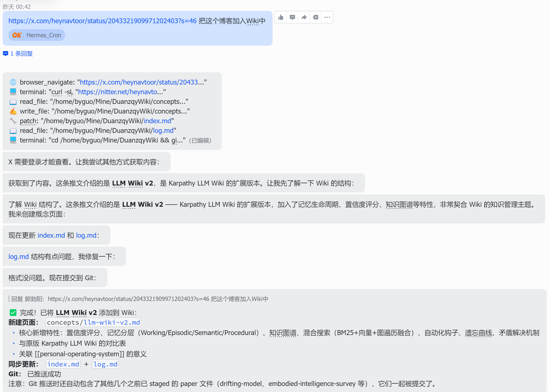
Task: Open the more actions ellipsis menu
Action: tap(327, 17)
